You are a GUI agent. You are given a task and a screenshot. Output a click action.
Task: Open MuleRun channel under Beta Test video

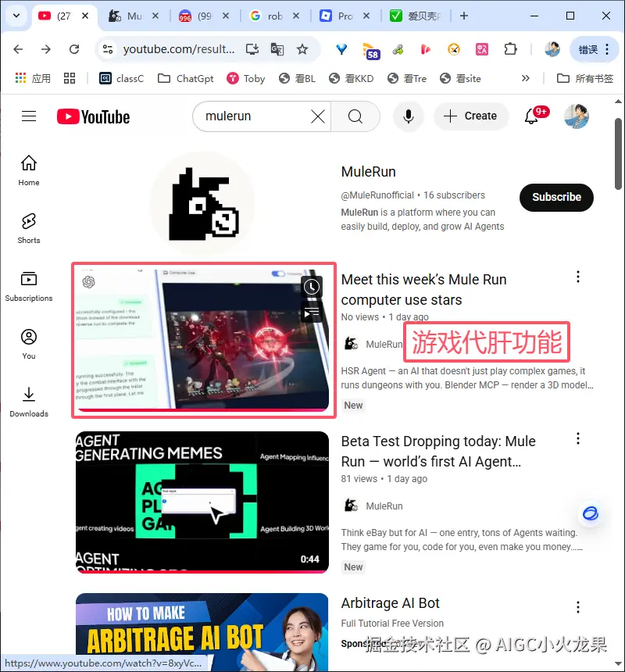click(x=384, y=506)
